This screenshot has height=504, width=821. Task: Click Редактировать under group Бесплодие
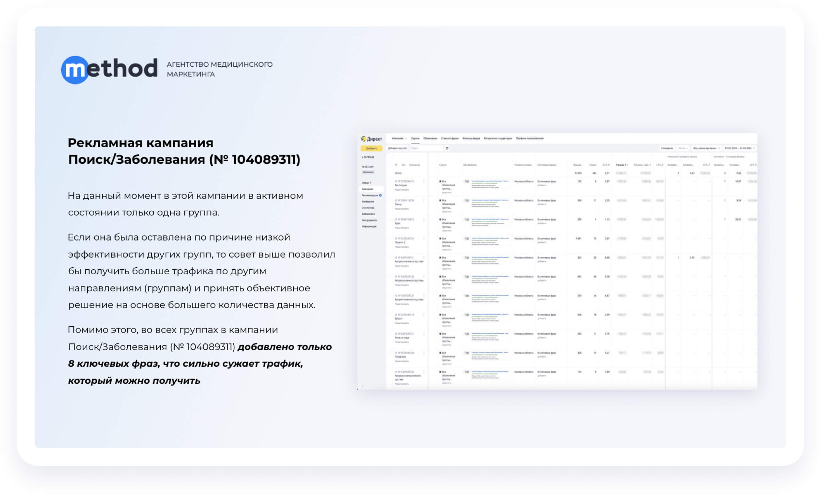pyautogui.click(x=401, y=190)
